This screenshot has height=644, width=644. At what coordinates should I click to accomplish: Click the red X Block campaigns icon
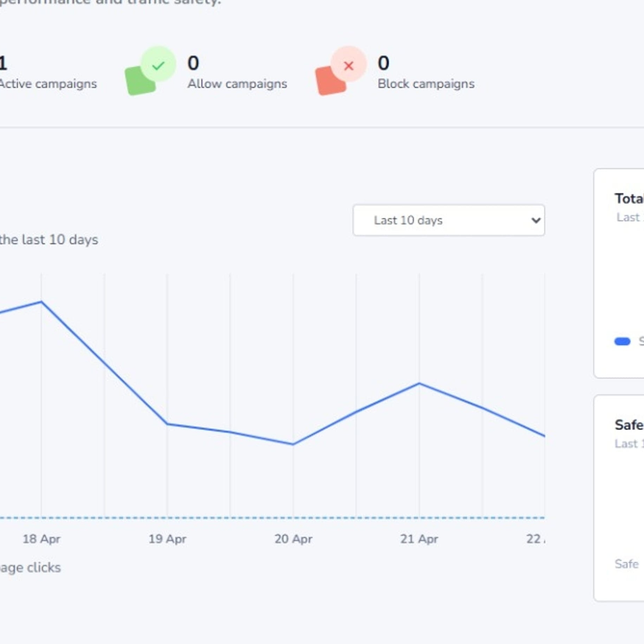click(x=341, y=71)
